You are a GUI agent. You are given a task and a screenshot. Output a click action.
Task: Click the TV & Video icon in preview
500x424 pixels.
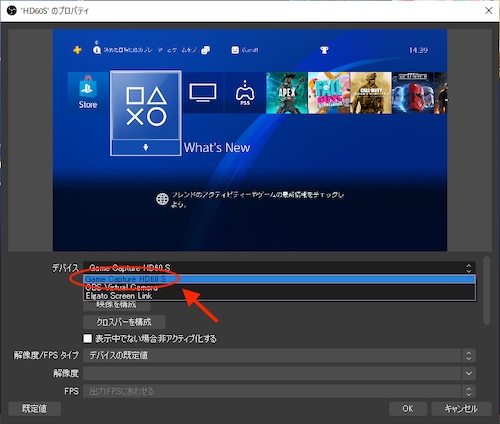tap(203, 93)
